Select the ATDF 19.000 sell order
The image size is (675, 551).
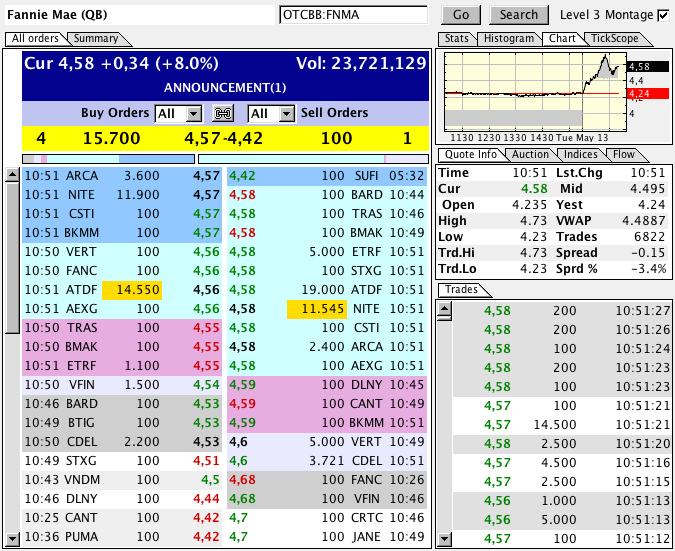tap(327, 290)
